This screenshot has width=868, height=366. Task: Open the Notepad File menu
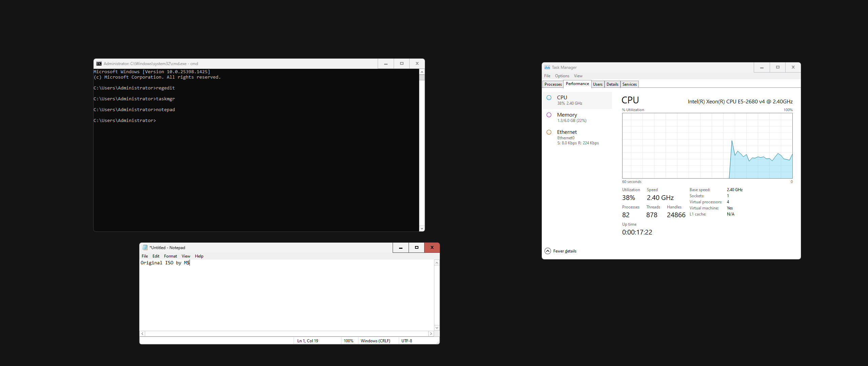point(145,256)
